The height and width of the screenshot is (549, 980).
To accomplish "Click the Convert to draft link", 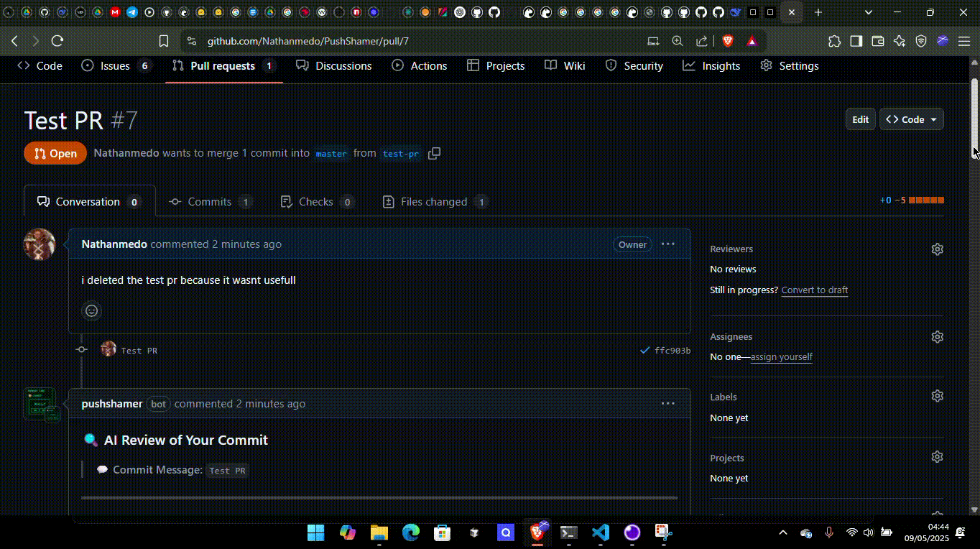I will (x=814, y=290).
